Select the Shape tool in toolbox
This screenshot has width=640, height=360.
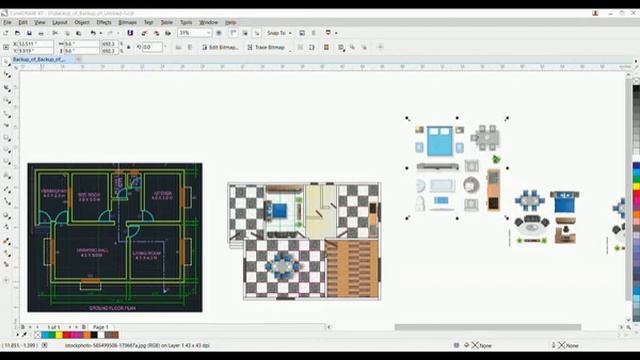7,75
